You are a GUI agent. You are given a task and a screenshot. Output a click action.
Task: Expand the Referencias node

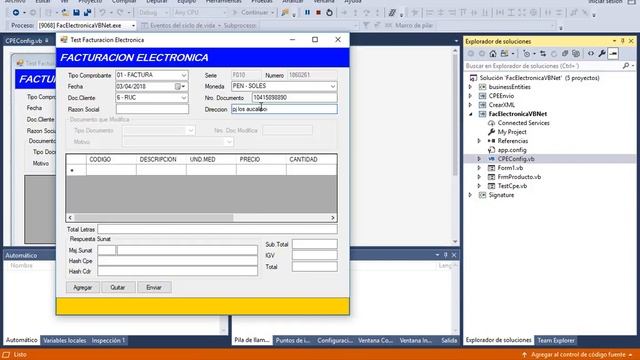[479, 141]
